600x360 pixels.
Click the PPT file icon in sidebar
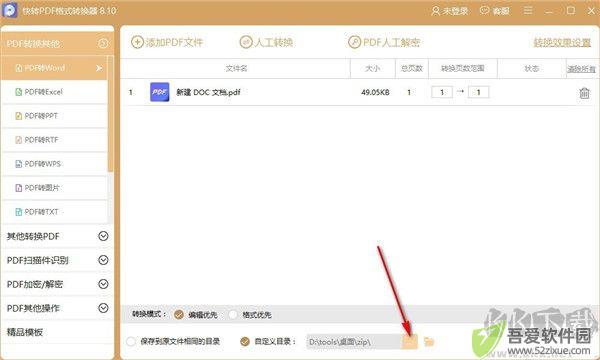(x=18, y=116)
